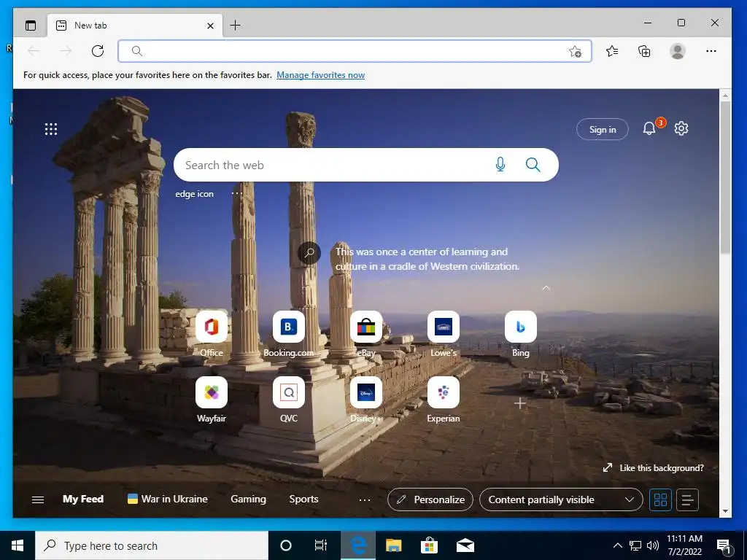Image resolution: width=747 pixels, height=560 pixels.
Task: Open the Content partially visible dropdown
Action: 561,499
